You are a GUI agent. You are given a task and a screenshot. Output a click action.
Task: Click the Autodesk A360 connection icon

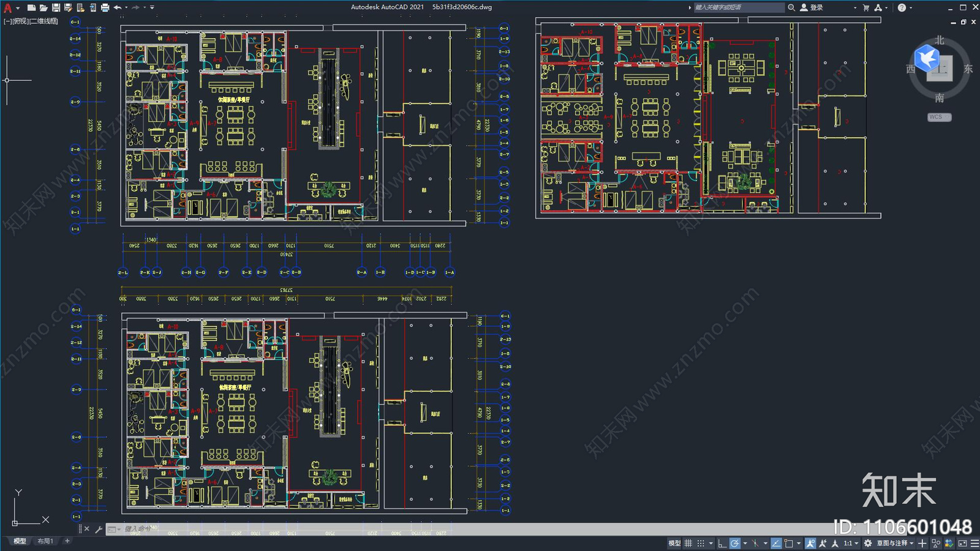pyautogui.click(x=878, y=7)
